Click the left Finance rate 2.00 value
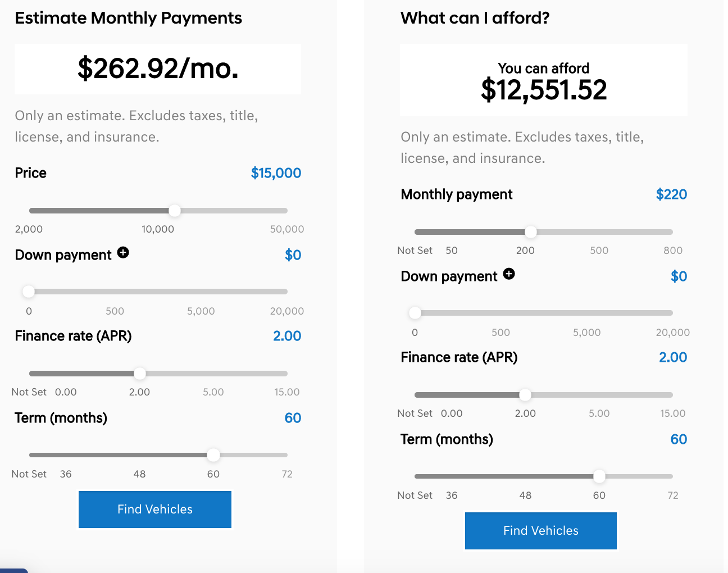The width and height of the screenshot is (728, 573). point(287,336)
